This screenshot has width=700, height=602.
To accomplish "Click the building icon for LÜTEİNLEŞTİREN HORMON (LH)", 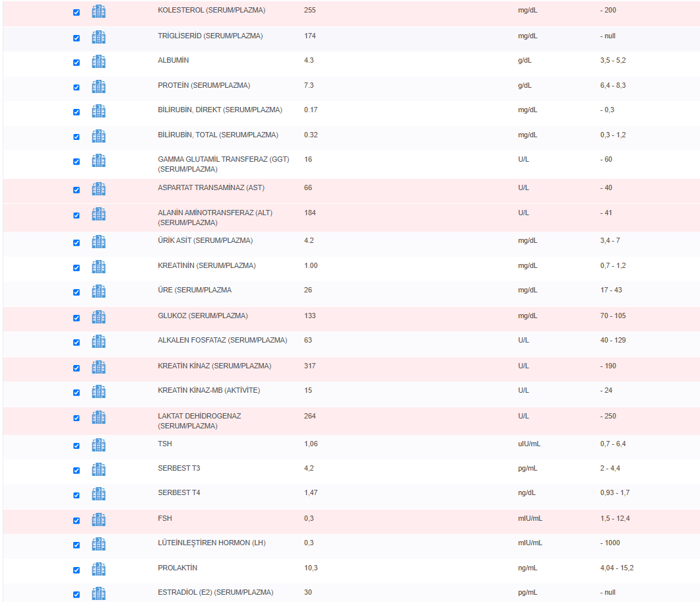I will click(x=99, y=545).
